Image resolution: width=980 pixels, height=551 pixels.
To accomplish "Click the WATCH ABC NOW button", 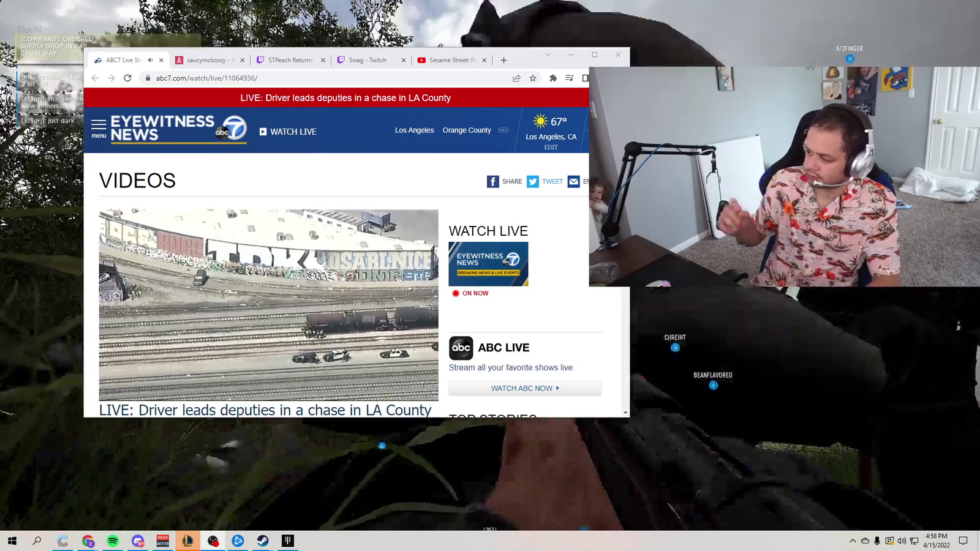I will point(525,388).
